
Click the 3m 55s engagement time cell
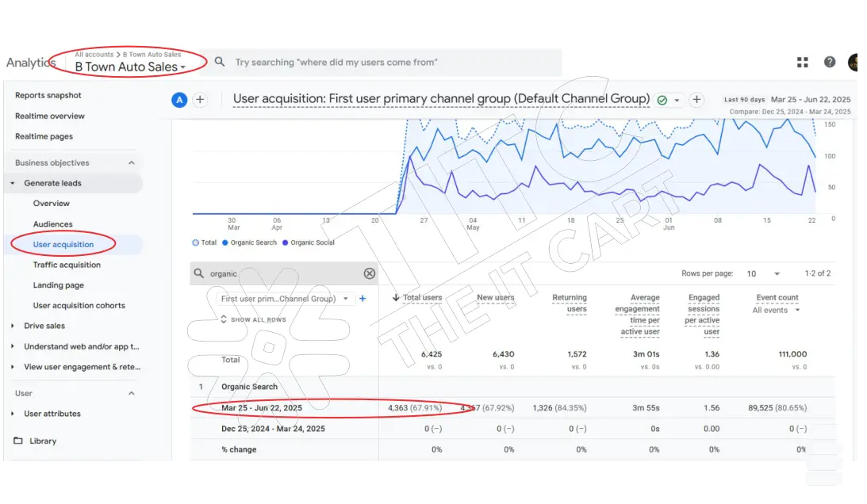[x=646, y=408]
